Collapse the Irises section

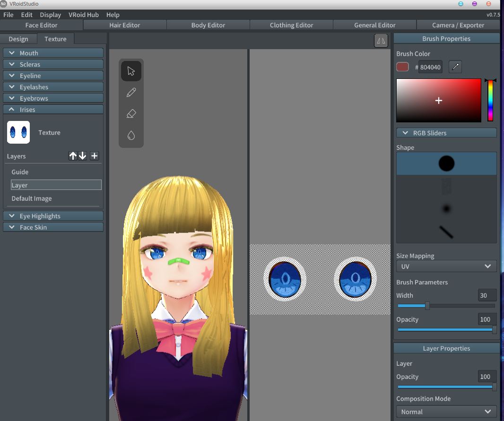pos(53,110)
